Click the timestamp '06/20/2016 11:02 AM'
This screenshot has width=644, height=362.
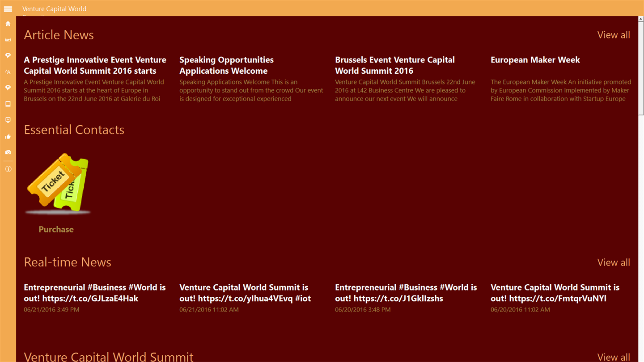(x=520, y=309)
